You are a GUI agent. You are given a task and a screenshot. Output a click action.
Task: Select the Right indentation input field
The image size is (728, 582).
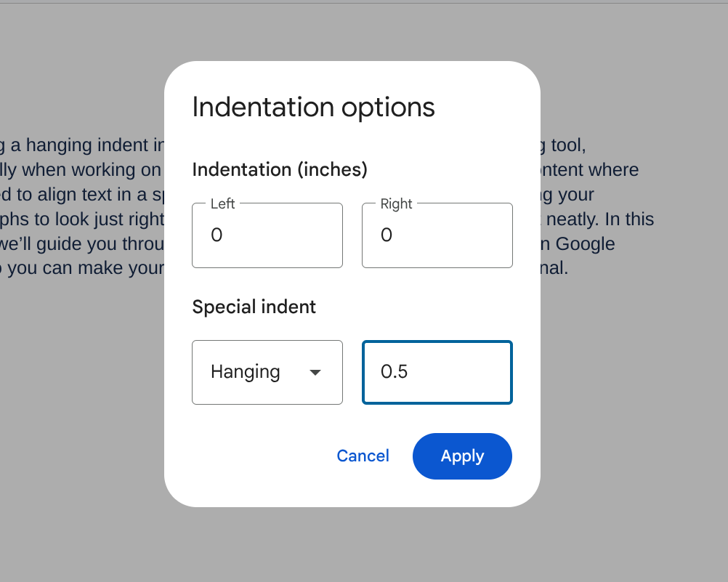[437, 235]
